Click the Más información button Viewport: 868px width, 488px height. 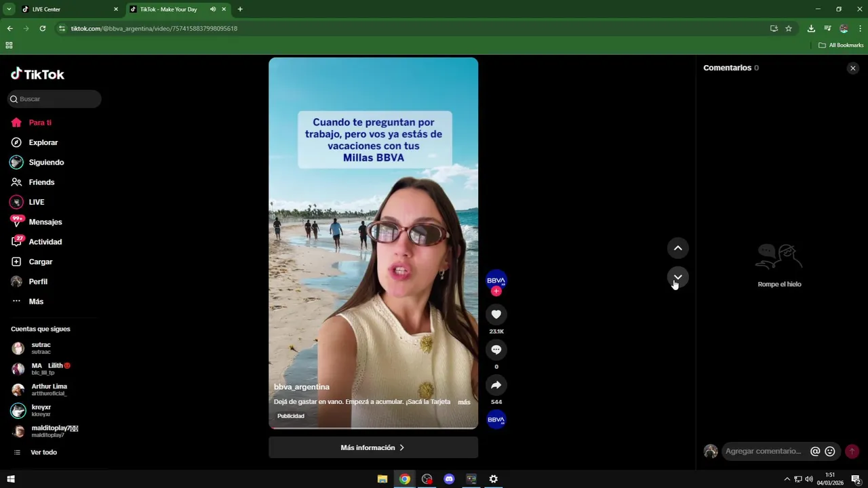coord(373,447)
